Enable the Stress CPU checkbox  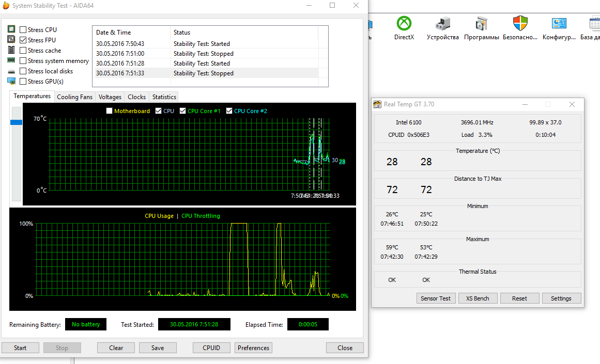point(23,29)
